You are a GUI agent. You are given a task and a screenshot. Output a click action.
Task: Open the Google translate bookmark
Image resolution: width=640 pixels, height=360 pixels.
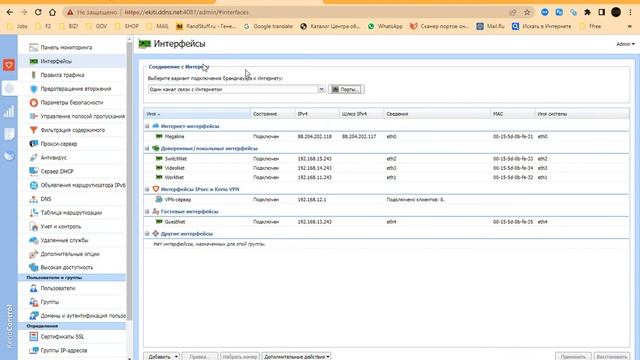(x=268, y=26)
